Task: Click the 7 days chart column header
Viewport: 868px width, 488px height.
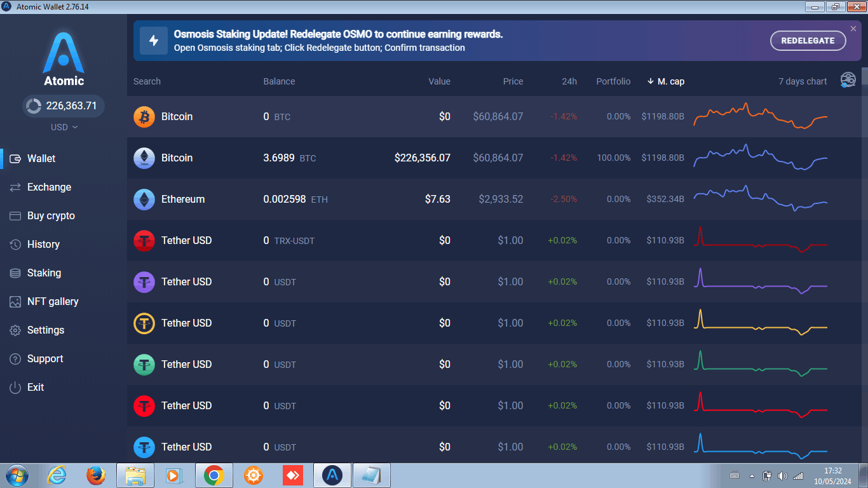Action: pyautogui.click(x=803, y=81)
